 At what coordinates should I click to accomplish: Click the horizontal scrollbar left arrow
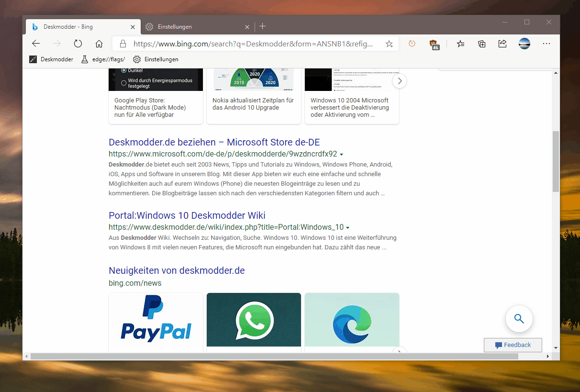(26, 357)
